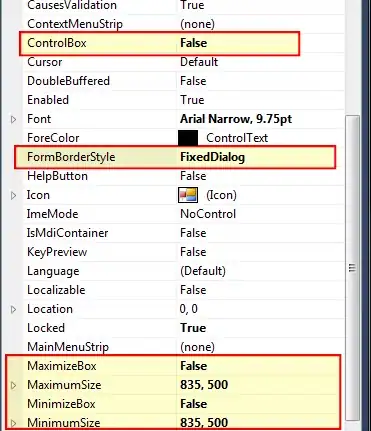The height and width of the screenshot is (431, 371).
Task: Select the Cursor Default value
Action: coord(199,62)
